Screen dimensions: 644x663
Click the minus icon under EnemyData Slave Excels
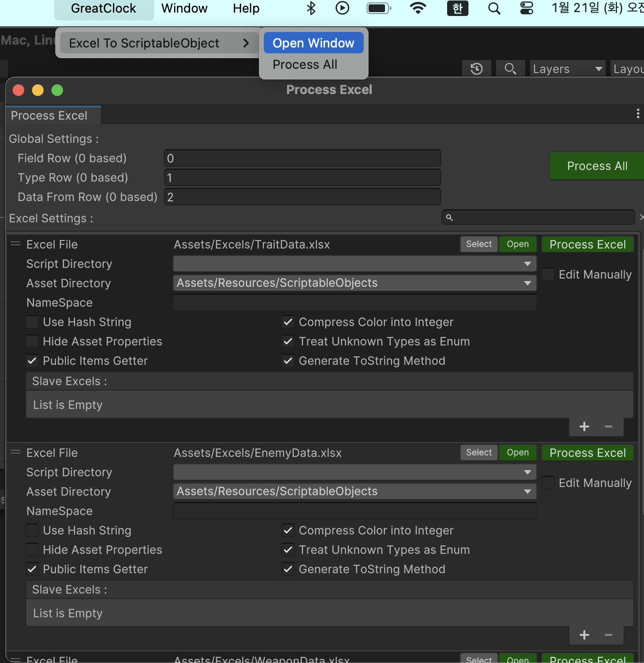coord(609,635)
